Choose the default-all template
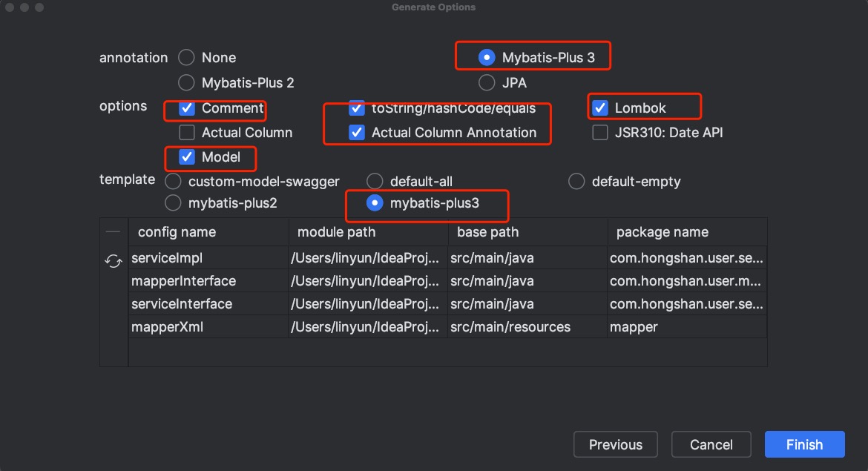Screen dimensions: 868x471 pyautogui.click(x=375, y=182)
